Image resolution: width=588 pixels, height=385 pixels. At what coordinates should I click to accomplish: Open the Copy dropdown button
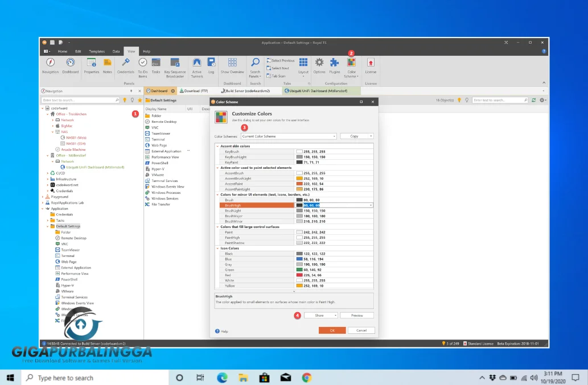point(371,136)
